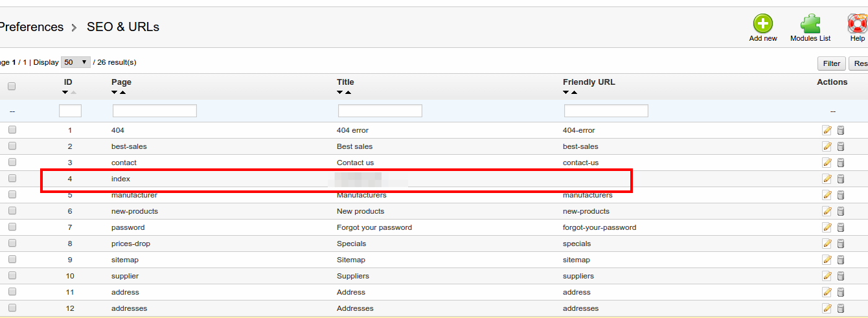Edit the addresses row
Image resolution: width=868 pixels, height=318 pixels.
(827, 308)
